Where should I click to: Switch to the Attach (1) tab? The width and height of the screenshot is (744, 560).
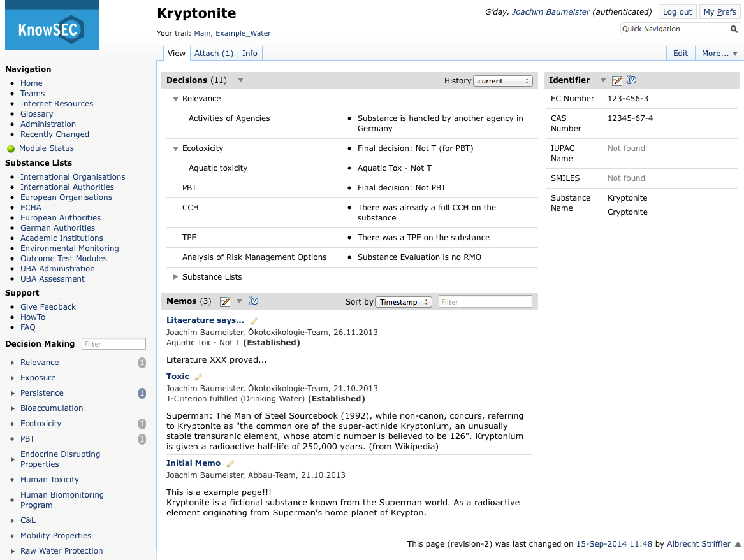point(214,53)
